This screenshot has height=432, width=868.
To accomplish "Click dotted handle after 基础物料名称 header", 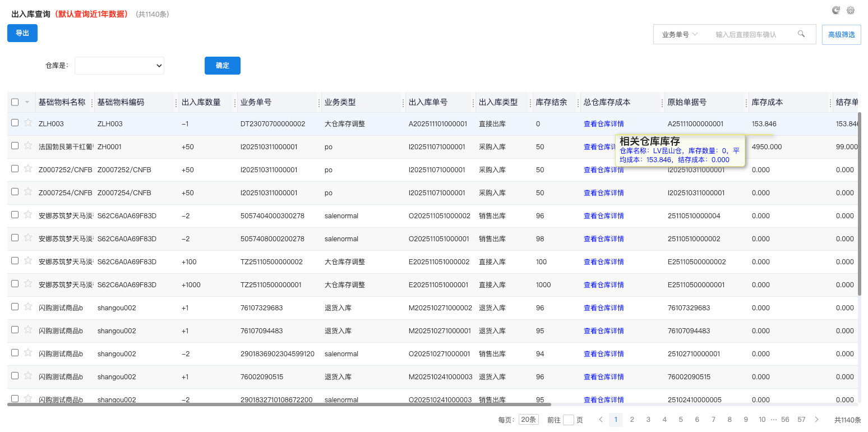I will [x=93, y=103].
